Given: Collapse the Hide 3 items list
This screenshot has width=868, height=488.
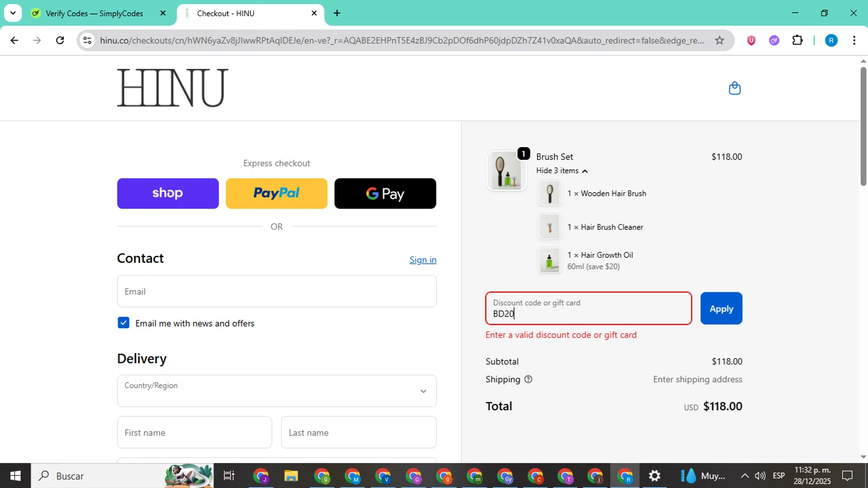Looking at the screenshot, I should pos(562,171).
